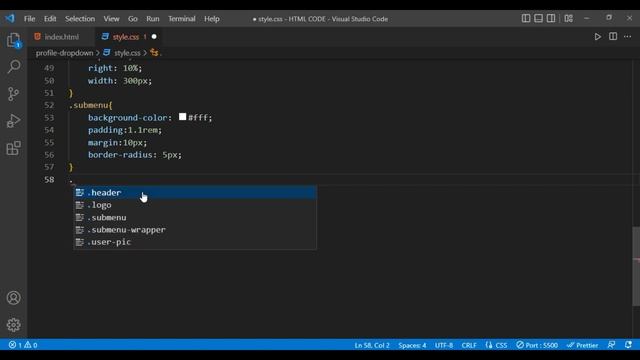Select the .submenu suggestion
Screen dimensions: 640x360
tap(195, 218)
